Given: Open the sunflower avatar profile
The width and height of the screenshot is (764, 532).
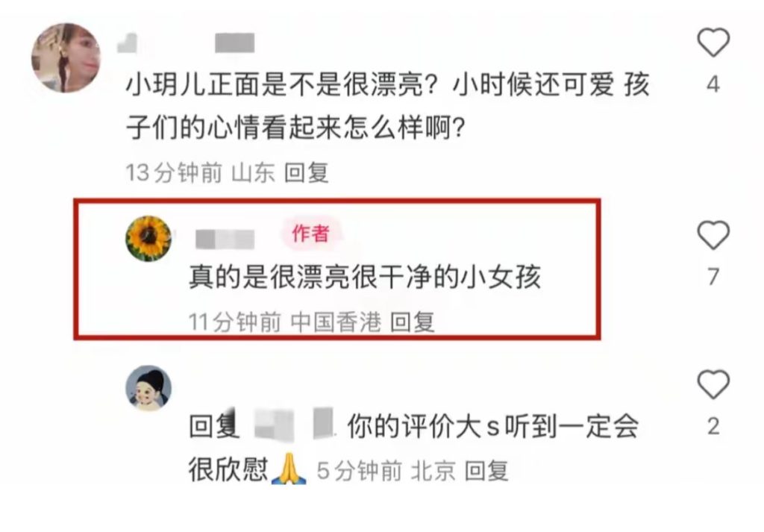Looking at the screenshot, I should click(x=148, y=238).
